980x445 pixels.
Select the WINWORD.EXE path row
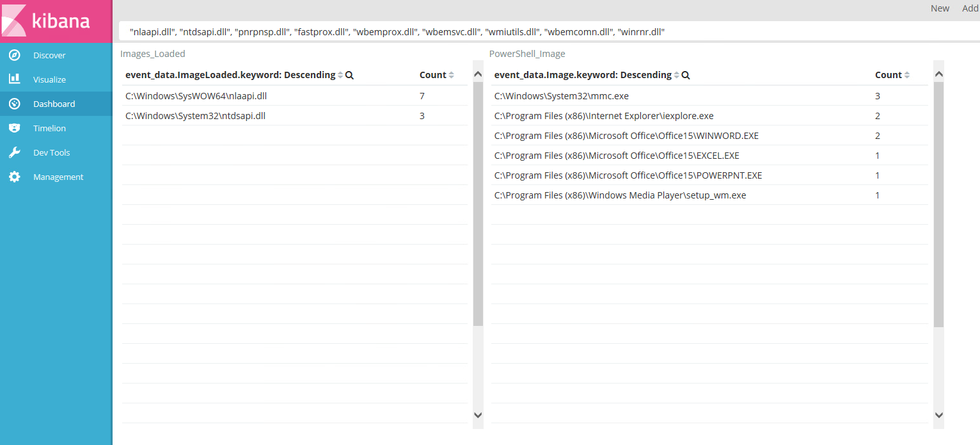click(709, 135)
